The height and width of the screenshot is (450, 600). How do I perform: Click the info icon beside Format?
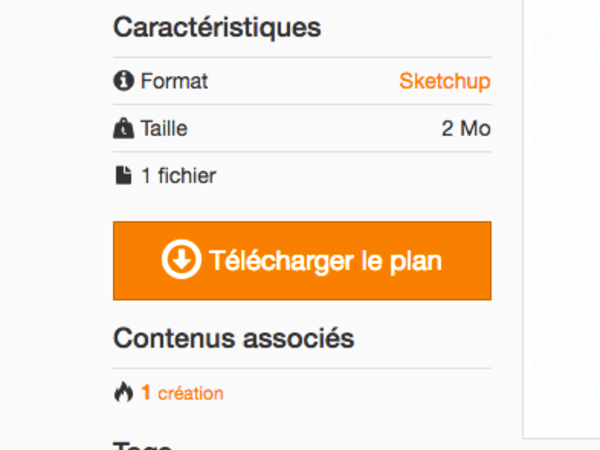click(x=123, y=81)
